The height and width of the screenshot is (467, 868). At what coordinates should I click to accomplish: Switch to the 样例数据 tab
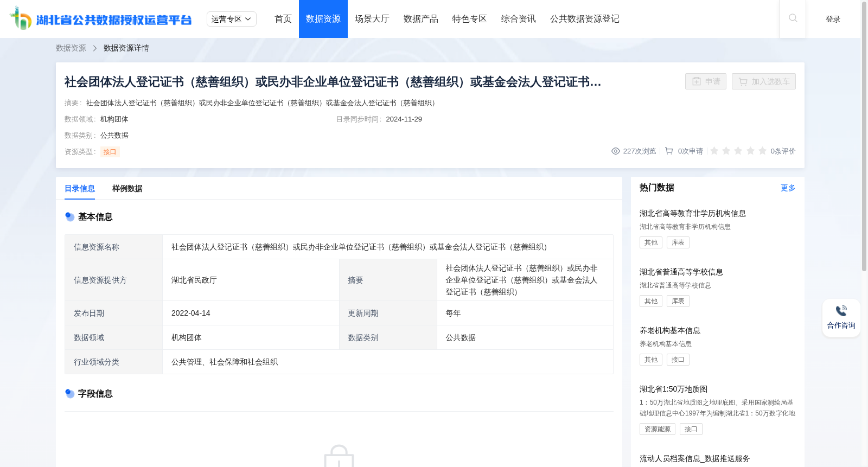click(x=127, y=188)
